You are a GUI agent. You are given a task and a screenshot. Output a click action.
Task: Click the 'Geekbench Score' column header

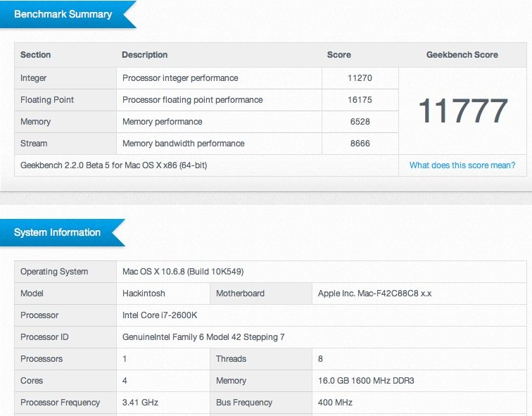tap(462, 55)
